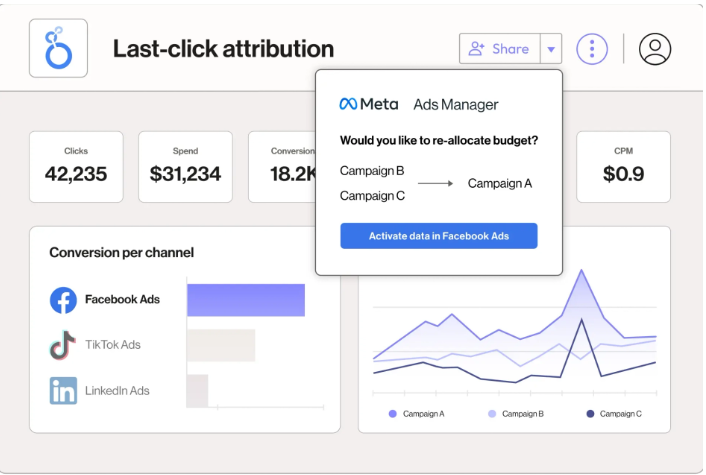This screenshot has height=475, width=706.
Task: Click the 'LinkedIn Ads' channel label
Action: click(x=117, y=390)
